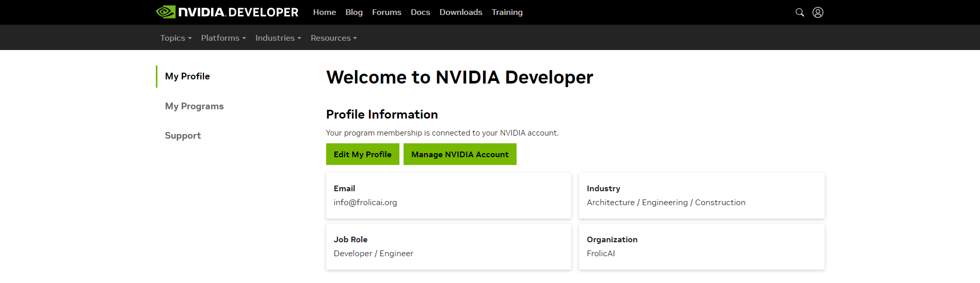Open Support from the sidebar
980x283 pixels.
(x=183, y=136)
